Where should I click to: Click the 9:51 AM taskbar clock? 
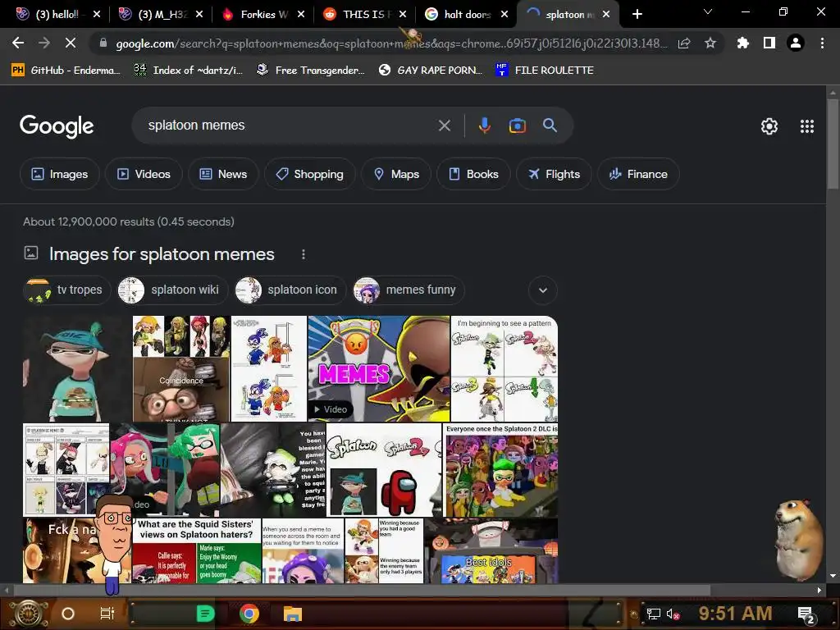[735, 614]
